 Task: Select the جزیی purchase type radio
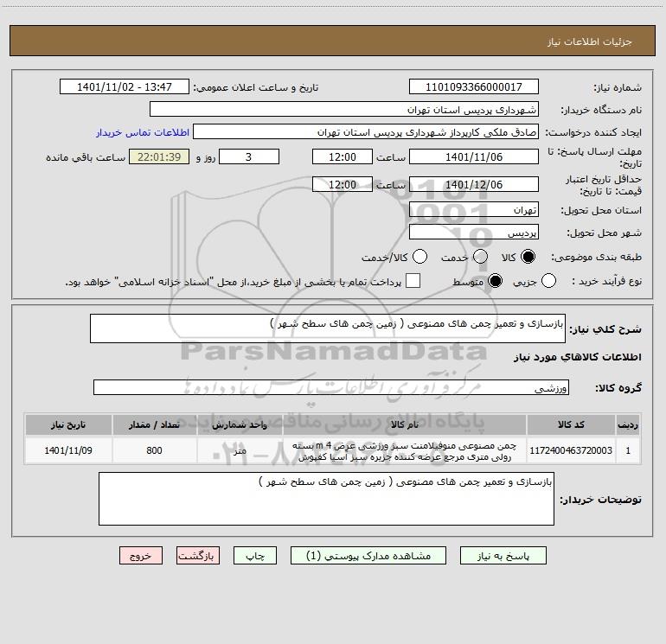pos(548,281)
